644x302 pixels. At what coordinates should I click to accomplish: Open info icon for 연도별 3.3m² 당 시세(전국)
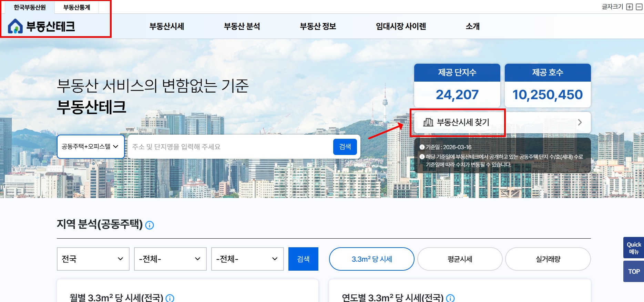[450, 298]
